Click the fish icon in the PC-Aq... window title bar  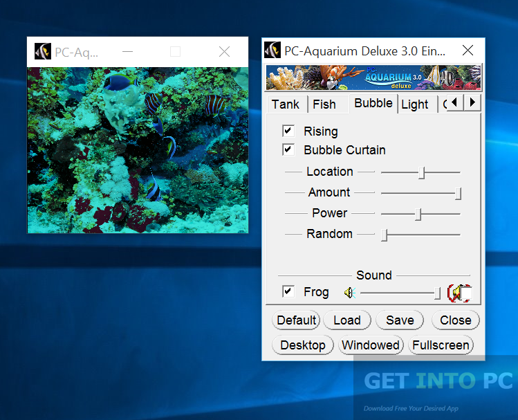point(43,52)
